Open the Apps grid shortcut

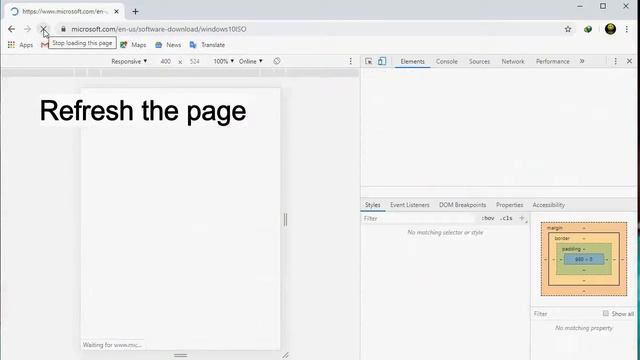coord(20,45)
